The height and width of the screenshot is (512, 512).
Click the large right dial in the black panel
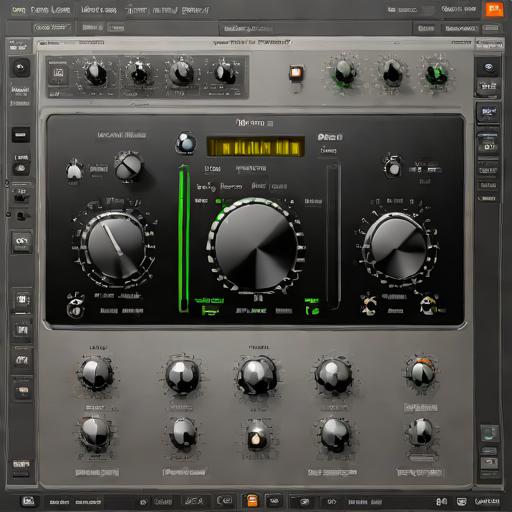[x=398, y=248]
